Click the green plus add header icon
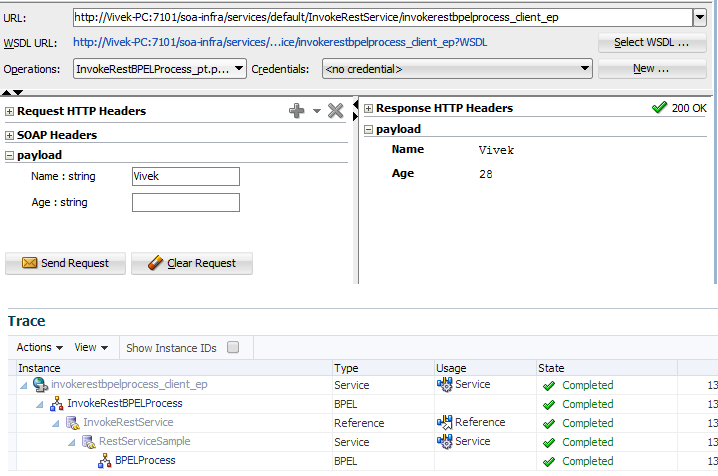This screenshot has height=476, width=718. pyautogui.click(x=296, y=110)
